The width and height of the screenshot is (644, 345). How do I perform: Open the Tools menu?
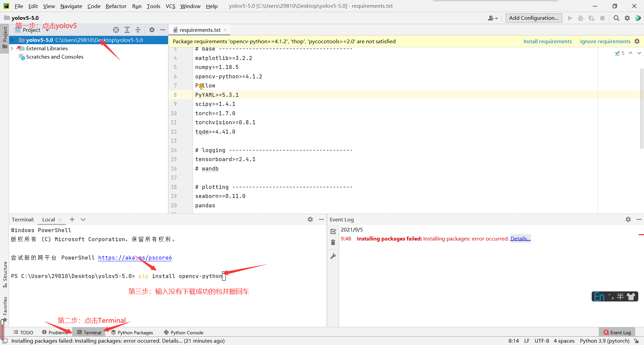click(x=153, y=6)
